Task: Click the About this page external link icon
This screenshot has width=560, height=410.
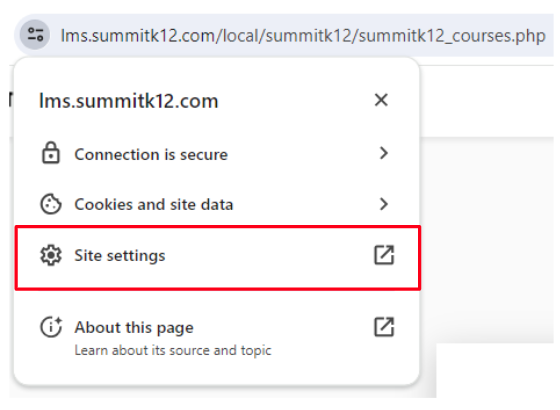Action: [384, 327]
